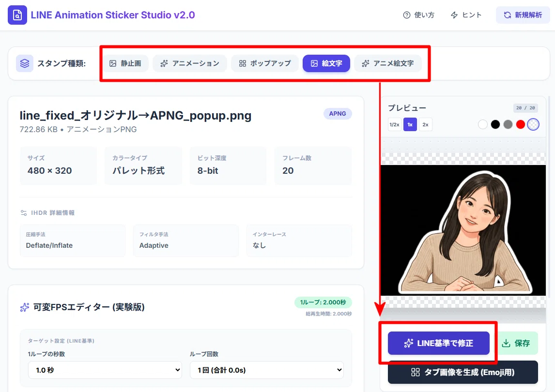Open the 使い方 help link
The height and width of the screenshot is (392, 555).
(x=419, y=15)
